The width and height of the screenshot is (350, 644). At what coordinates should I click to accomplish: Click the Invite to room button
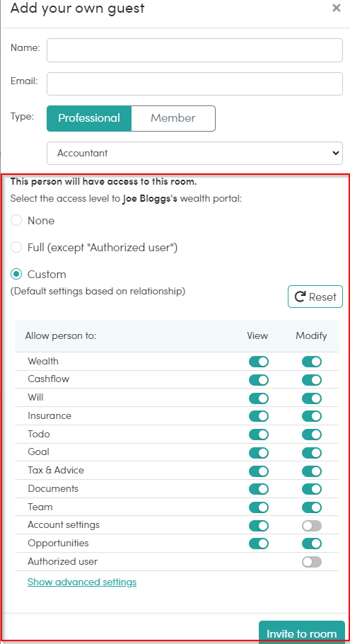point(302,633)
